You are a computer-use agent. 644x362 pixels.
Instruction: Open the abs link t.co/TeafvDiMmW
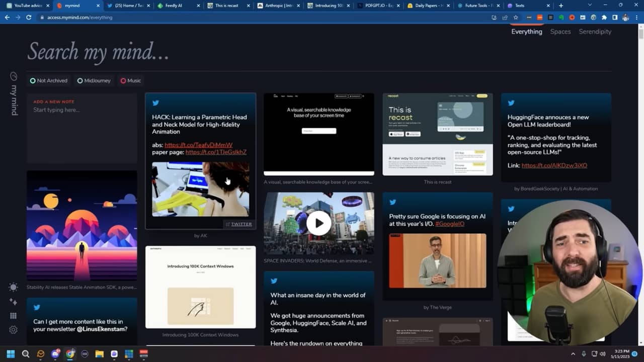[x=198, y=145]
